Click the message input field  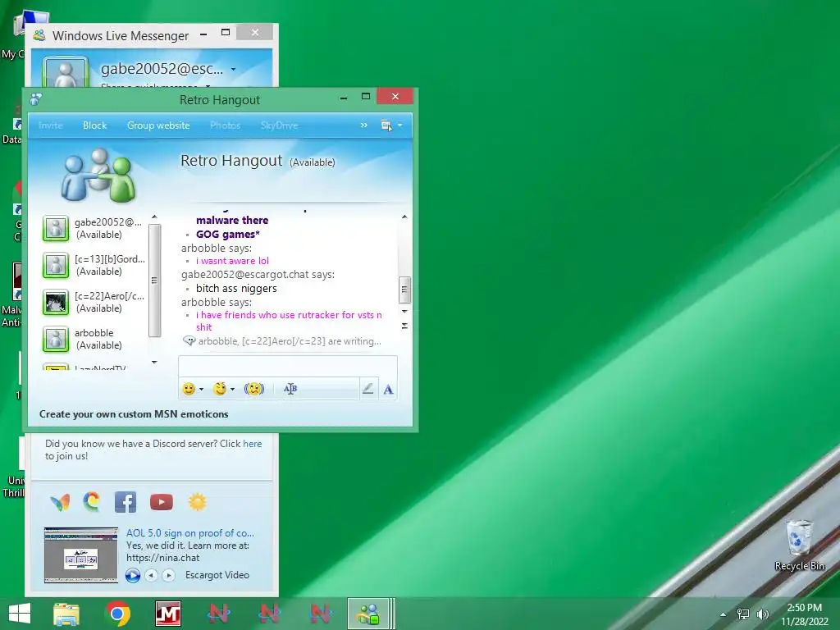click(288, 366)
